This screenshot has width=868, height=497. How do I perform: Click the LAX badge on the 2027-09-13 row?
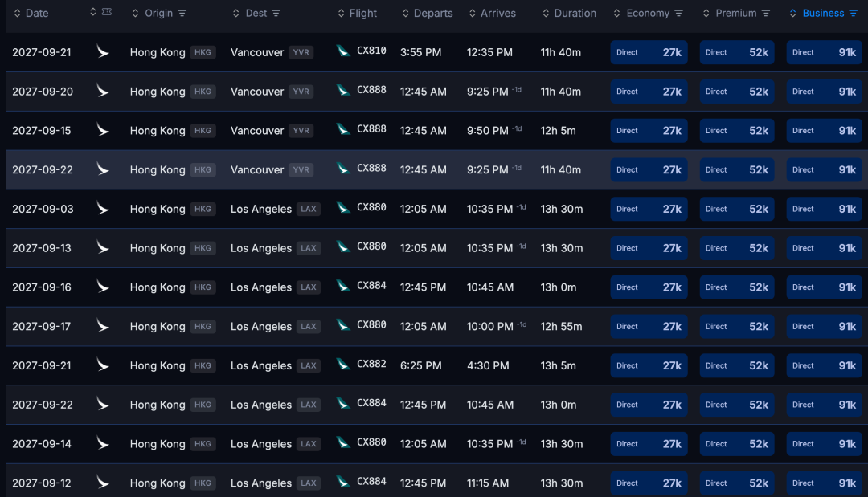tap(309, 248)
